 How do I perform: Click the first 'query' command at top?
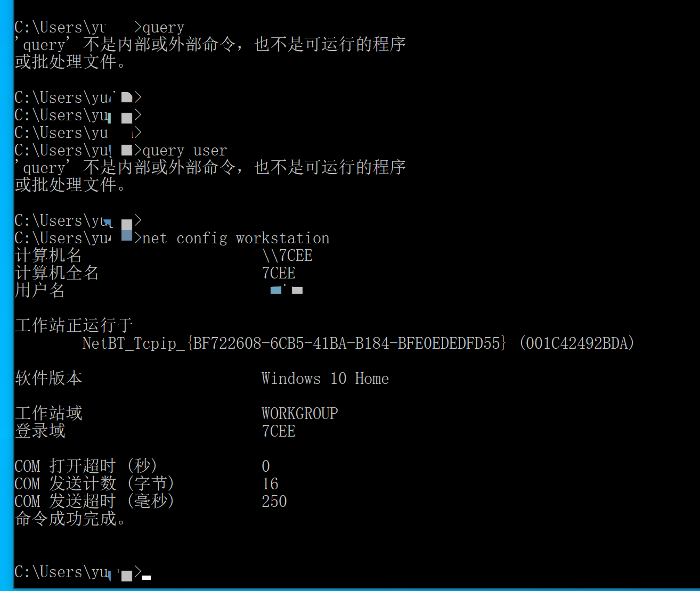coord(163,27)
